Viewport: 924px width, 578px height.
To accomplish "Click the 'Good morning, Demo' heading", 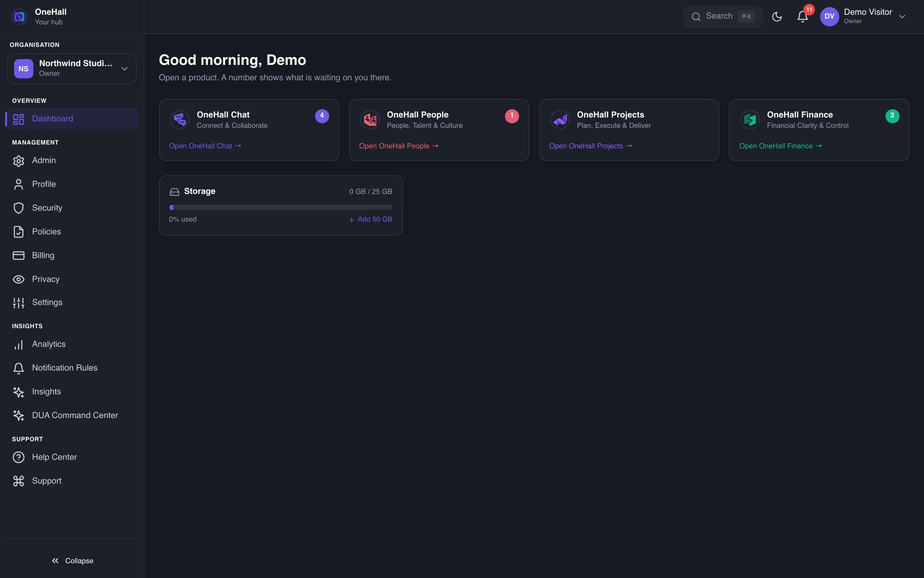I will (x=233, y=60).
